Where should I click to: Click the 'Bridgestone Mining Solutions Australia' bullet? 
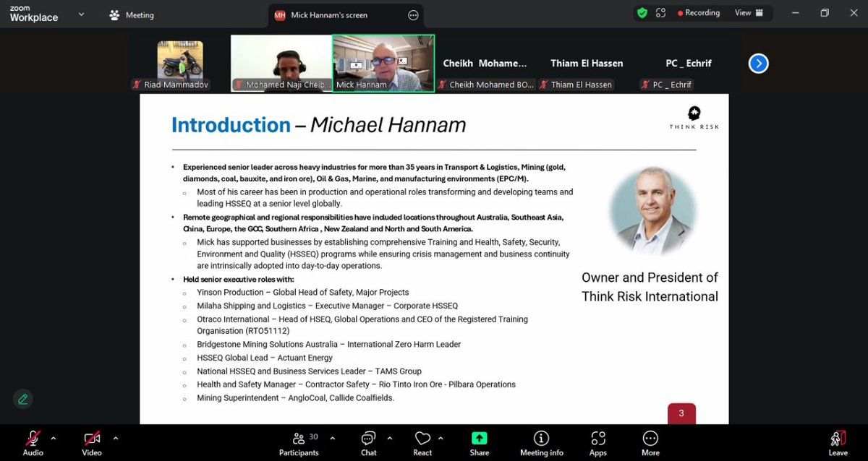point(329,345)
